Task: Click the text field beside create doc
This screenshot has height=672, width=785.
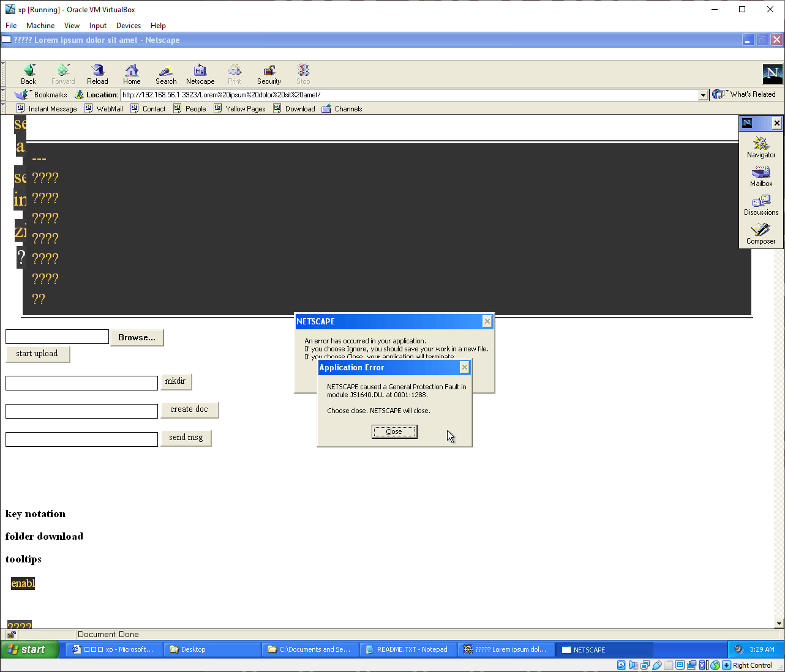Action: pyautogui.click(x=81, y=411)
